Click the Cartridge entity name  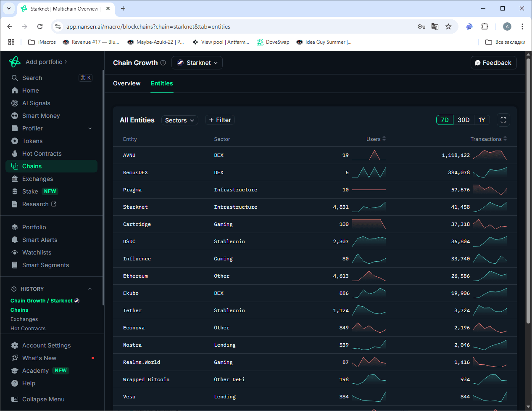point(137,224)
